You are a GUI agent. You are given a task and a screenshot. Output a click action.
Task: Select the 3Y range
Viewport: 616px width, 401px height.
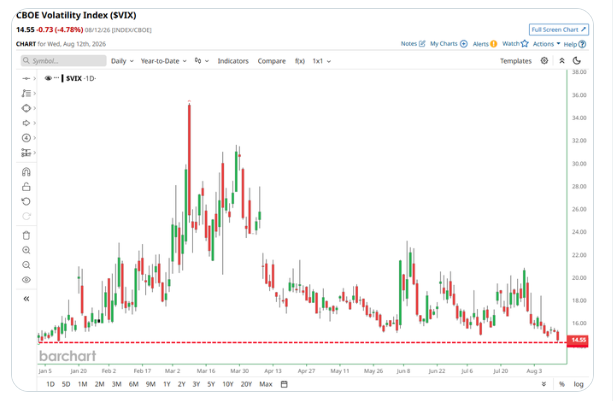(196, 384)
